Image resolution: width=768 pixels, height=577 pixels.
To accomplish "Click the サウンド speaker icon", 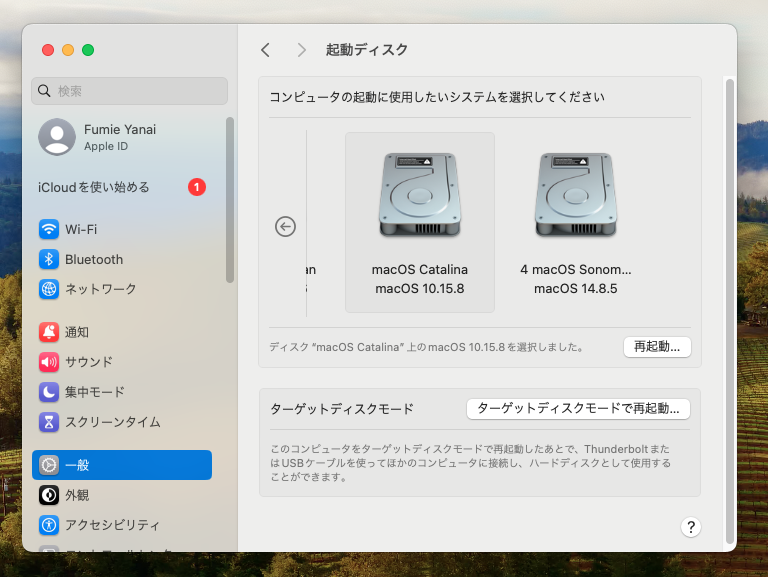I will click(49, 362).
